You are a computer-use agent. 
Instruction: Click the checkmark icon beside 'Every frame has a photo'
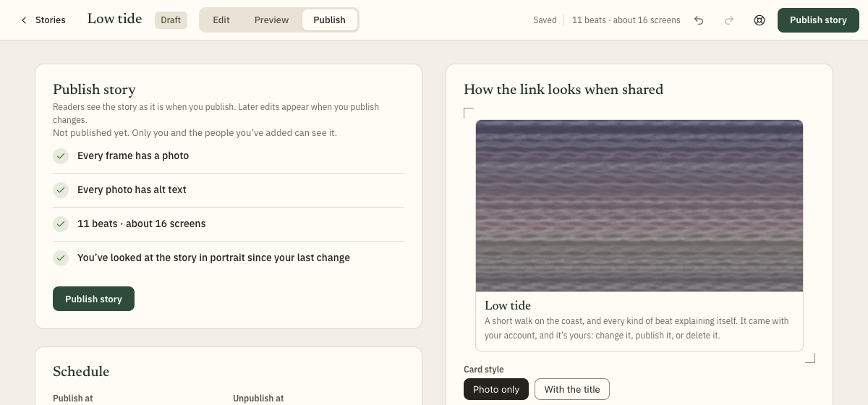point(61,156)
